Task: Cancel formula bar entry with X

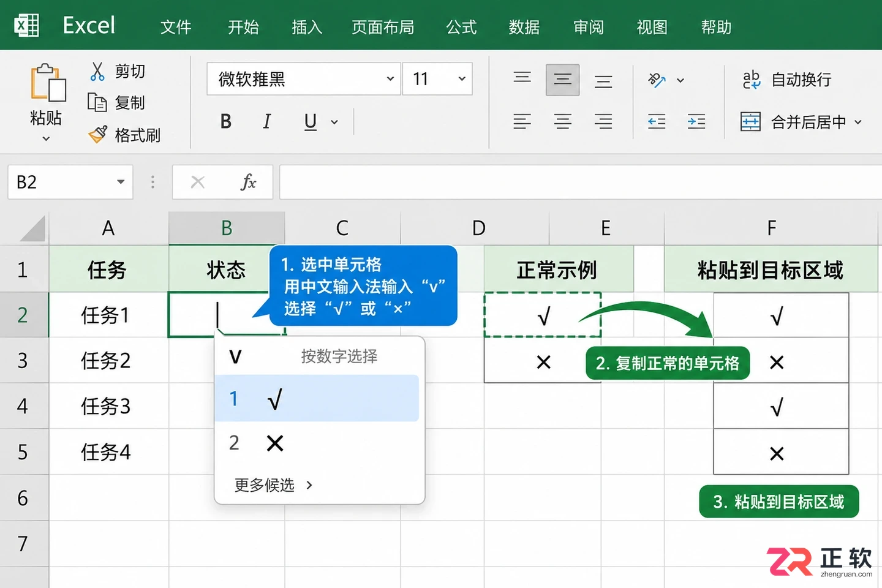Action: pyautogui.click(x=198, y=182)
